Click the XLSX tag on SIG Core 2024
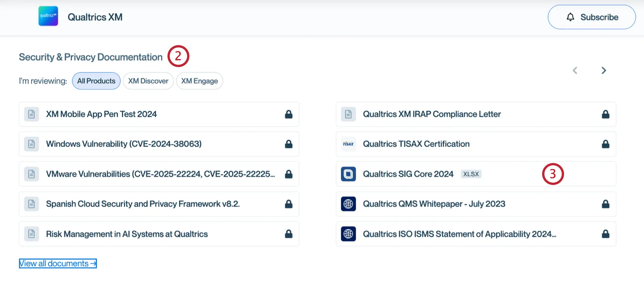The height and width of the screenshot is (282, 644). pos(471,174)
